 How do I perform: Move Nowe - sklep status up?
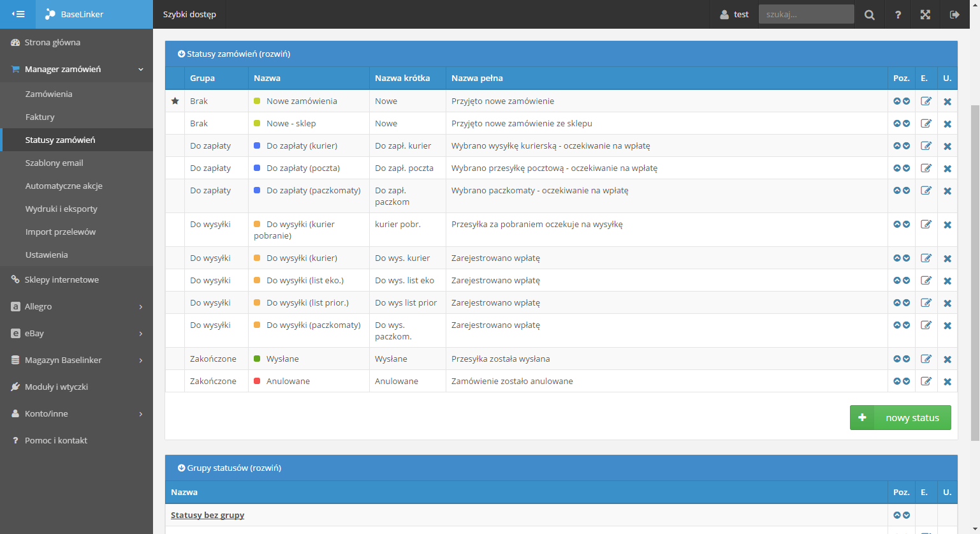[x=897, y=123]
